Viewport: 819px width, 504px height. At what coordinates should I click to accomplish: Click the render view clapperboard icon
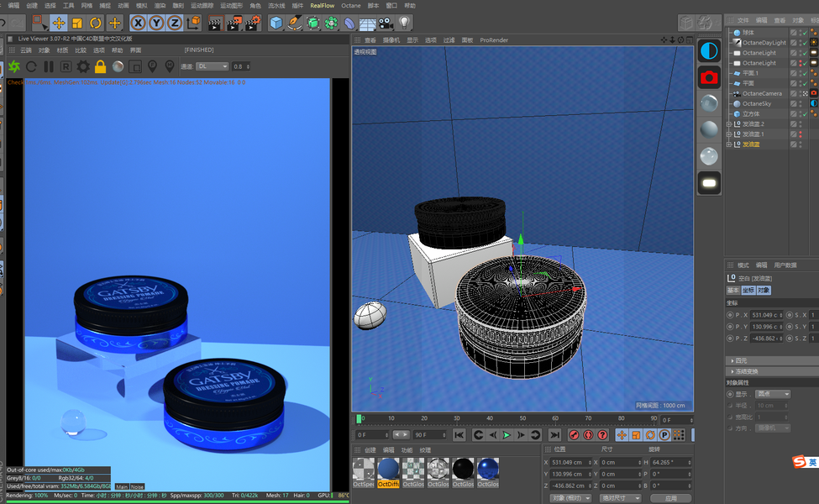point(215,23)
